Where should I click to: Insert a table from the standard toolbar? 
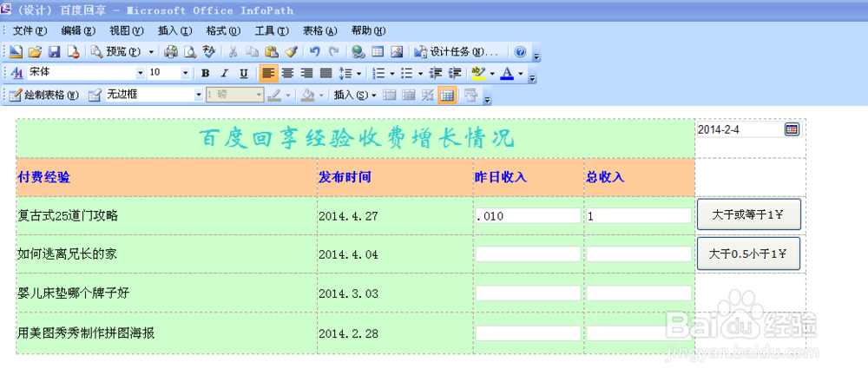pos(378,52)
